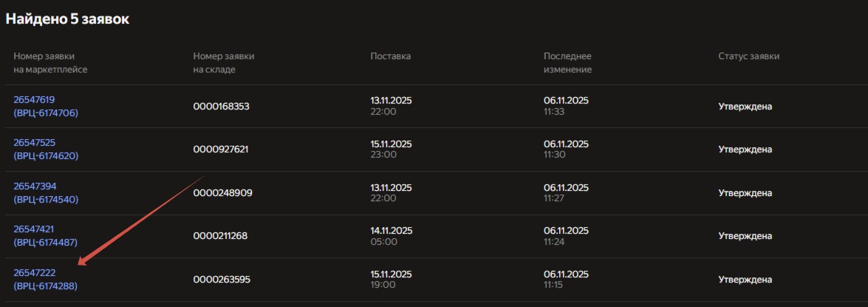Viewport: 868px width, 307px height.
Task: Open request link 26547525 (ВРЦ-6174620)
Action: 45,149
